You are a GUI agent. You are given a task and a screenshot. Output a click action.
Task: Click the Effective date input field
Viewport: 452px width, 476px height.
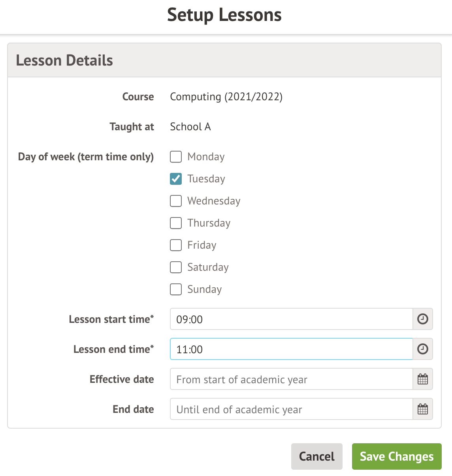pos(291,379)
